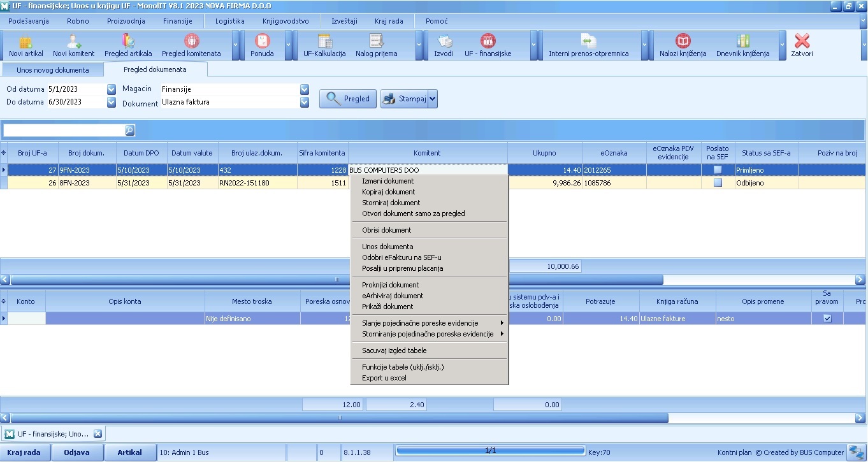Click the Od datuma date field
The width and height of the screenshot is (868, 462).
(76, 89)
